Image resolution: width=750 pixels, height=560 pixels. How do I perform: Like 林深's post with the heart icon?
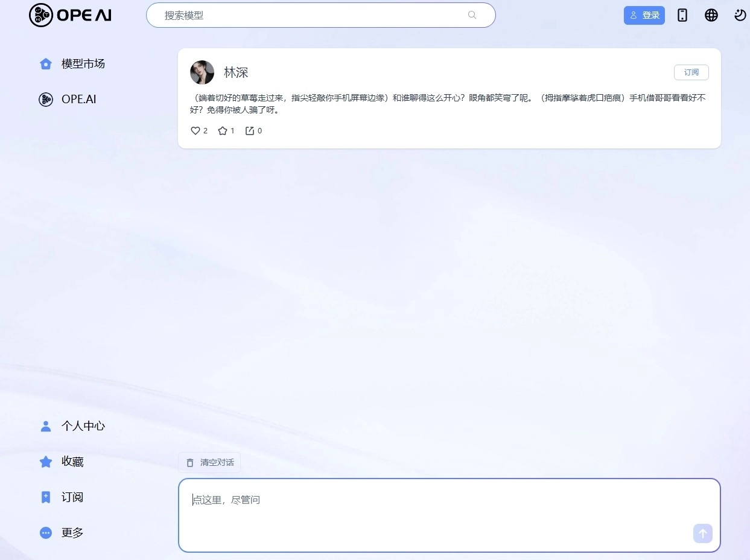(195, 130)
